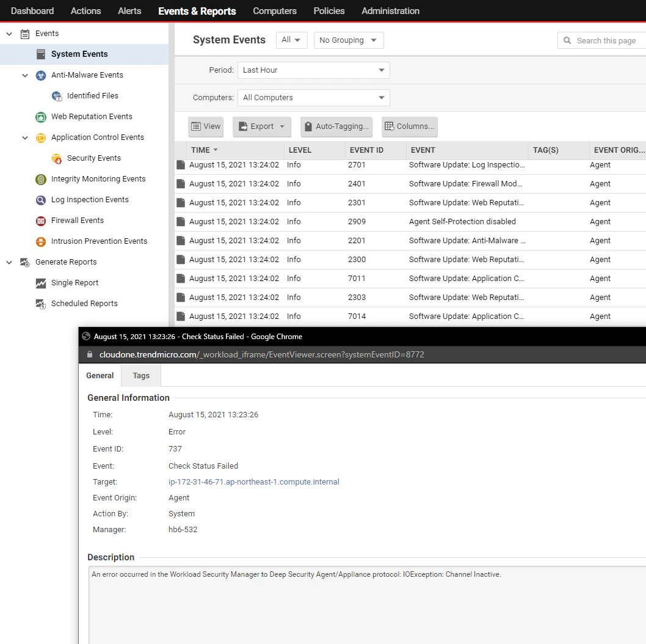This screenshot has width=646, height=644.
Task: Open Scheduled Reports in the sidebar
Action: click(x=84, y=304)
